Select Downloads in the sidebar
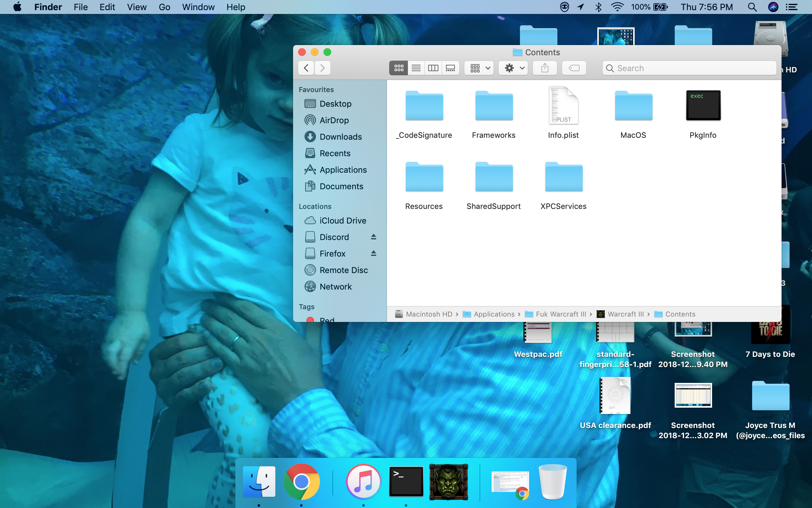 point(340,137)
